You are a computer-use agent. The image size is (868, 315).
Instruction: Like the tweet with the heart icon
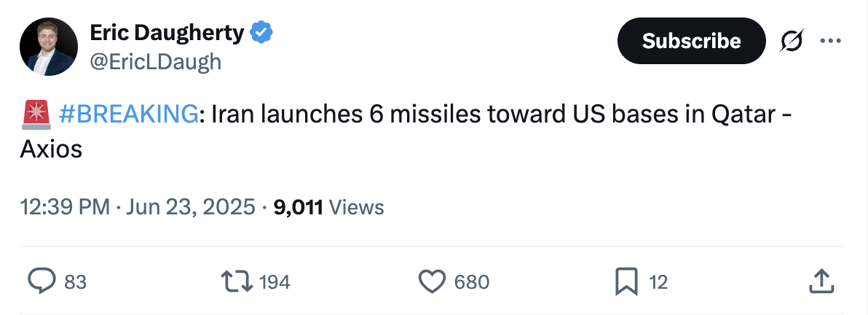[433, 281]
